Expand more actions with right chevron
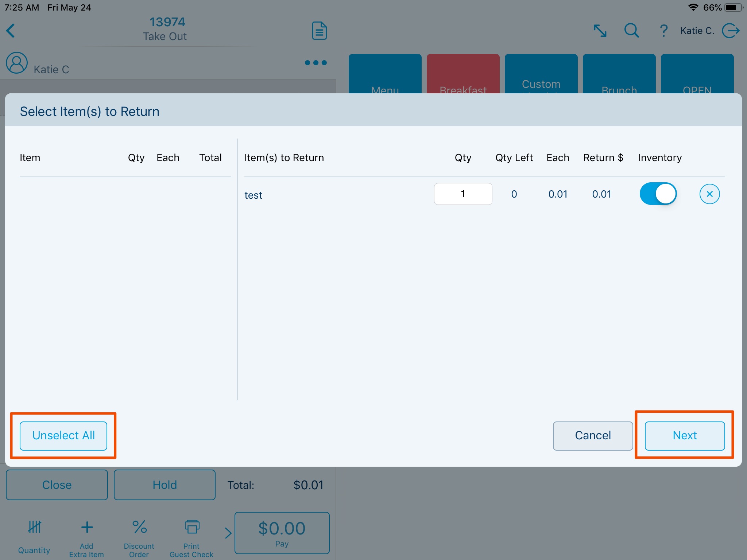The width and height of the screenshot is (747, 560). click(228, 533)
